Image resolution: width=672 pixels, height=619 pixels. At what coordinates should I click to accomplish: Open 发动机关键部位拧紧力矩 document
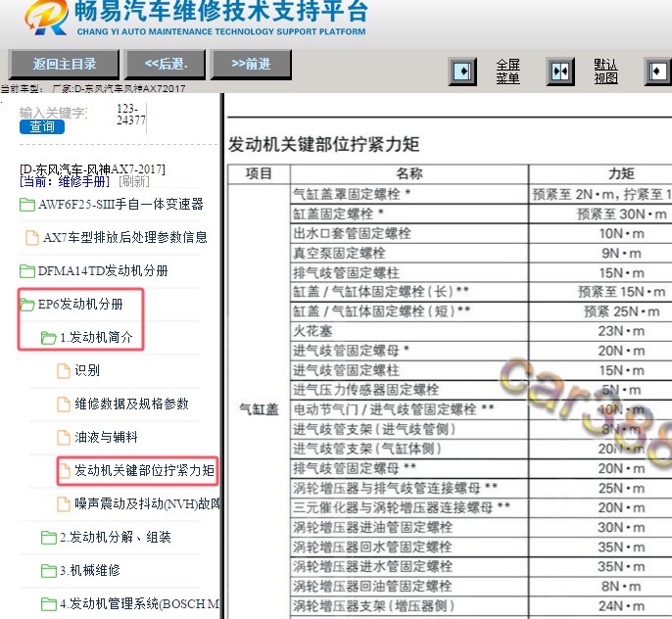tap(144, 471)
